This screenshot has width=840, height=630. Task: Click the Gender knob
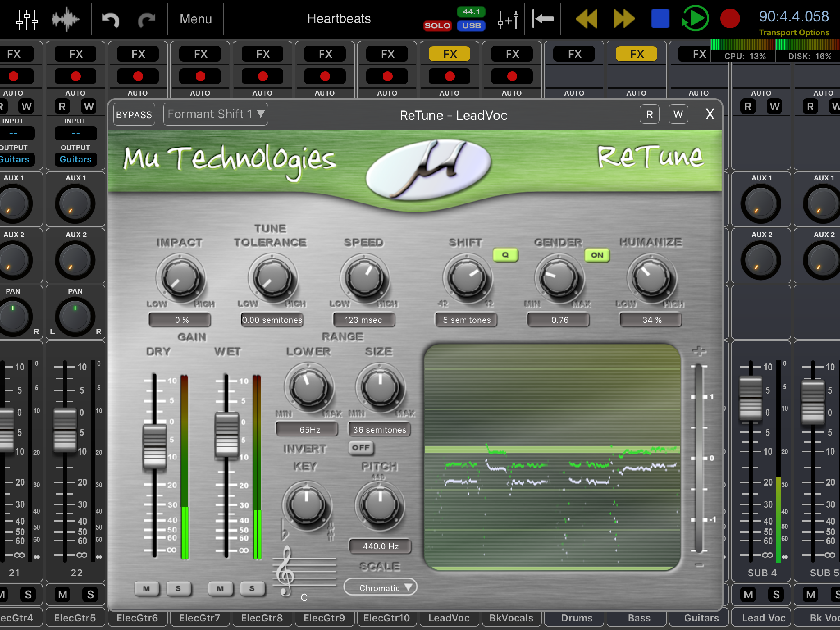(559, 278)
